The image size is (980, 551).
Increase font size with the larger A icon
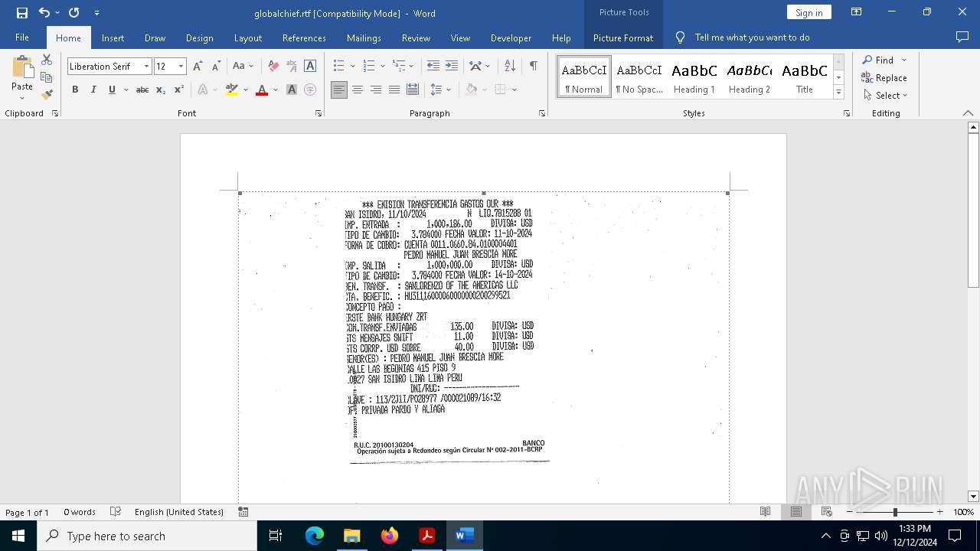click(198, 67)
